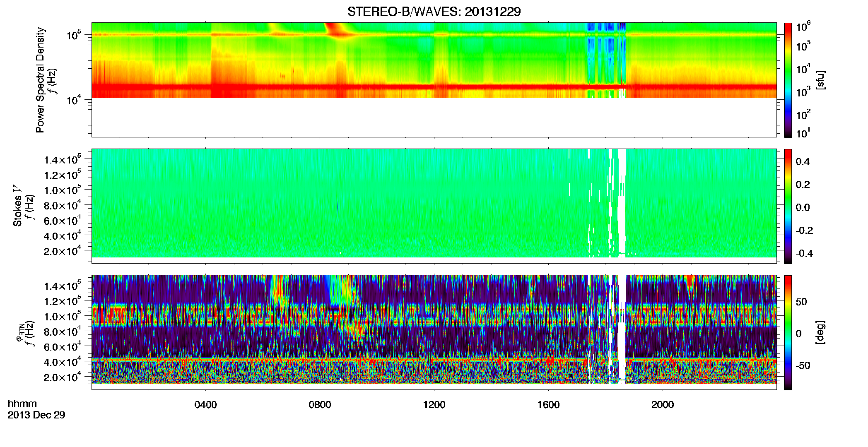Image resolution: width=868 pixels, height=447 pixels.
Task: Click the [sfu] unit label
Action: (x=820, y=80)
